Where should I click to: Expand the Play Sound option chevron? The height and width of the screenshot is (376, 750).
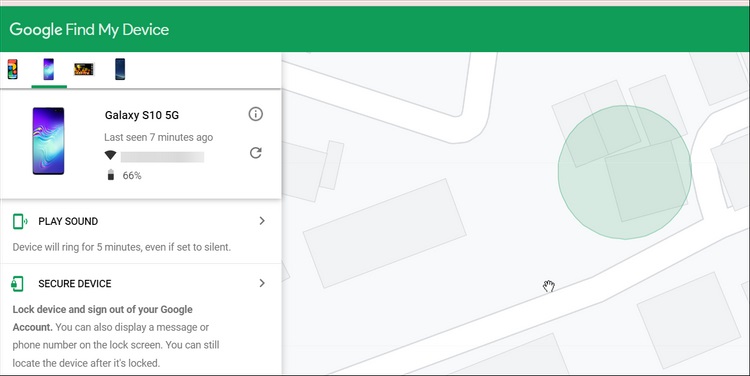pos(262,221)
